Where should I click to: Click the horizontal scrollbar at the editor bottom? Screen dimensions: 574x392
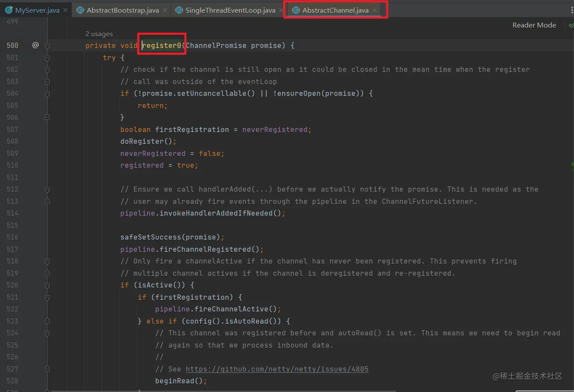(223, 391)
